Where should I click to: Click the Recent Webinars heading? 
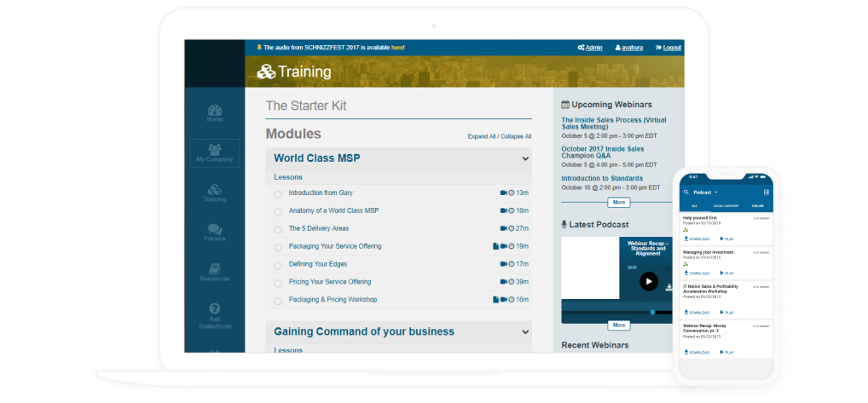pyautogui.click(x=595, y=345)
